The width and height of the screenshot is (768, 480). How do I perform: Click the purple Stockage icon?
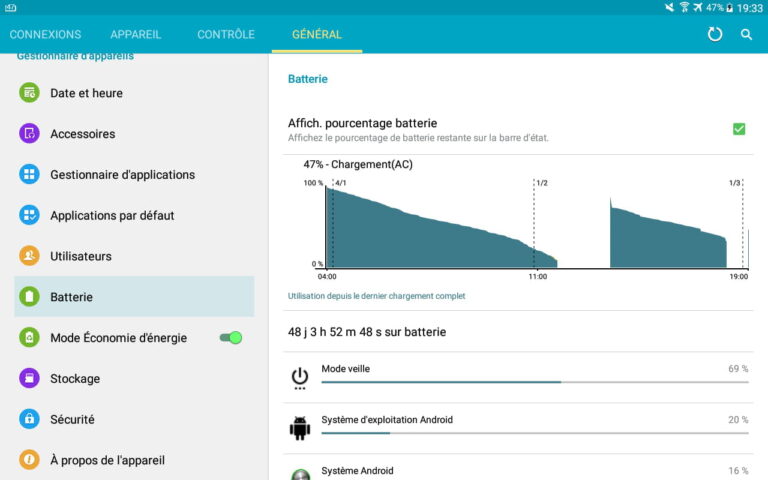(29, 378)
